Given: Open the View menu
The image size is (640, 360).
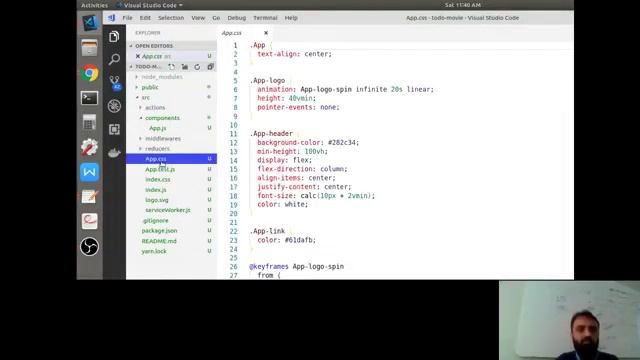Looking at the screenshot, I should click(198, 18).
